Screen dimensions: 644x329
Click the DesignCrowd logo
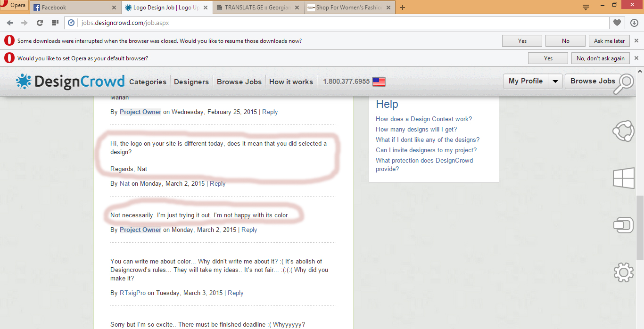point(71,82)
